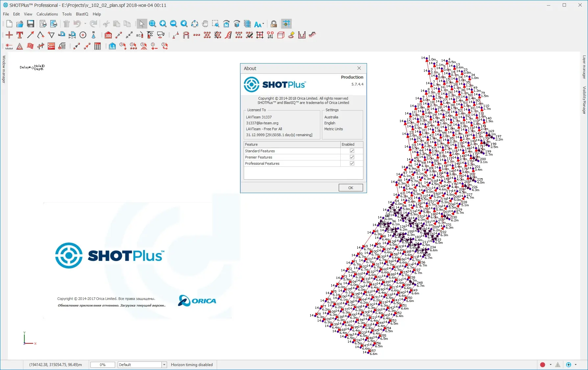This screenshot has height=370, width=588.
Task: Open the Window manager side panel
Action: click(x=4, y=69)
